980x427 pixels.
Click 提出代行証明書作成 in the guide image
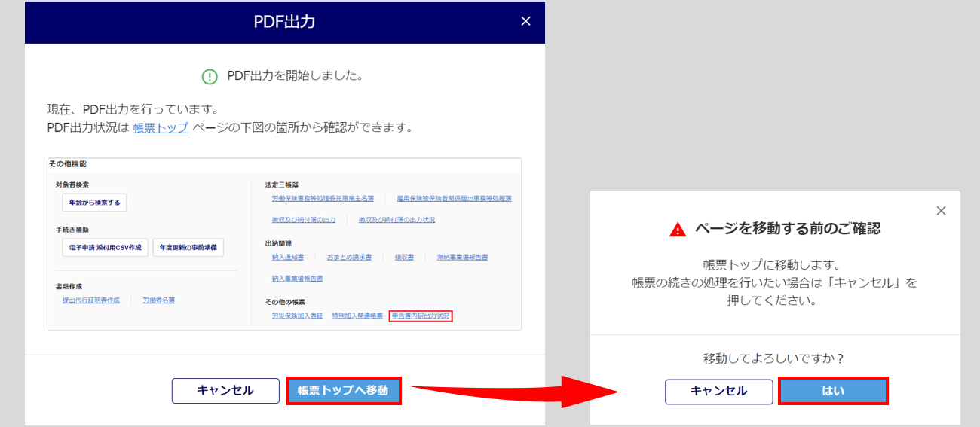(x=90, y=300)
